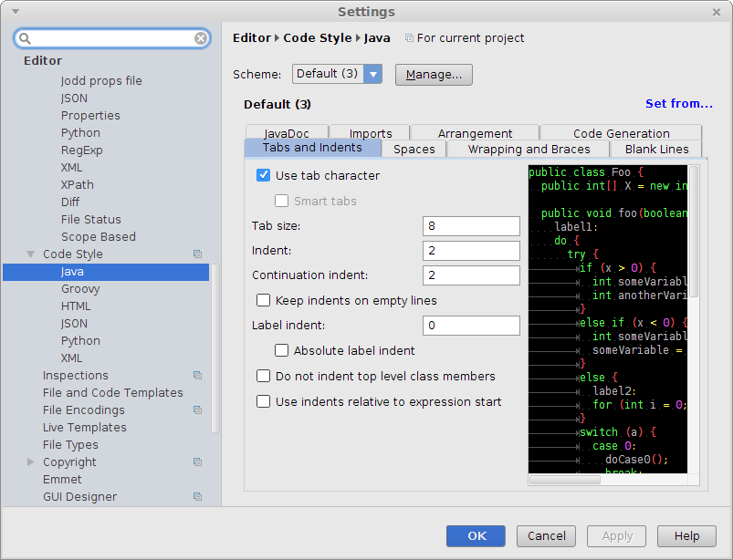
Task: Check Absolute label indent option
Action: pyautogui.click(x=282, y=350)
